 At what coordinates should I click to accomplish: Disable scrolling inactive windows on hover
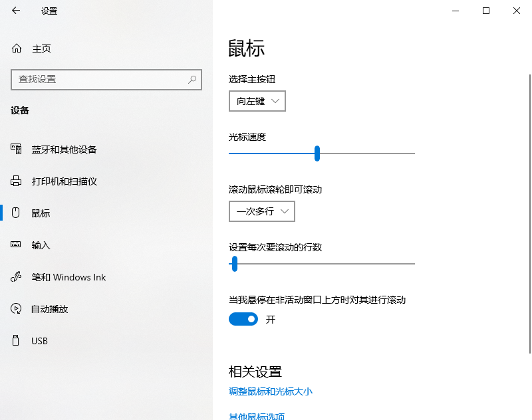[x=243, y=319]
